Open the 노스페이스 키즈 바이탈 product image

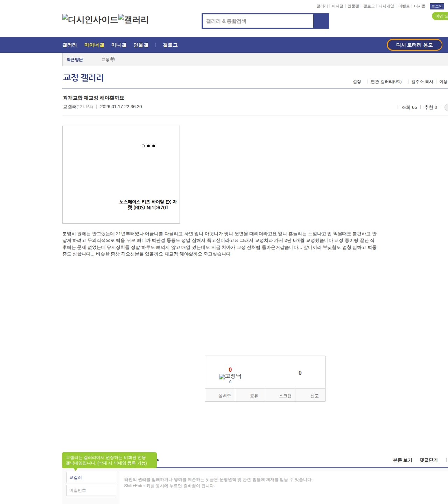tap(121, 175)
